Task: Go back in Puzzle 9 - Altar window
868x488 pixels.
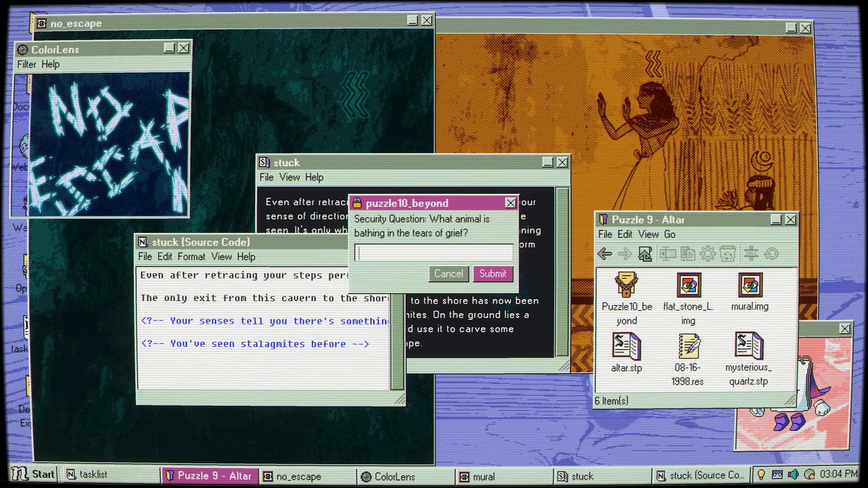Action: pos(604,254)
